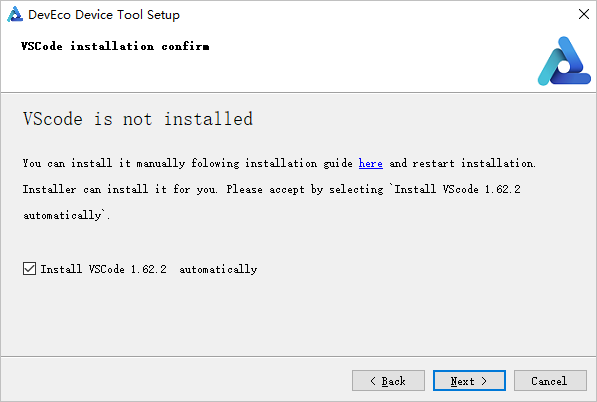Click the 'and restart installation' text after link

(x=463, y=163)
